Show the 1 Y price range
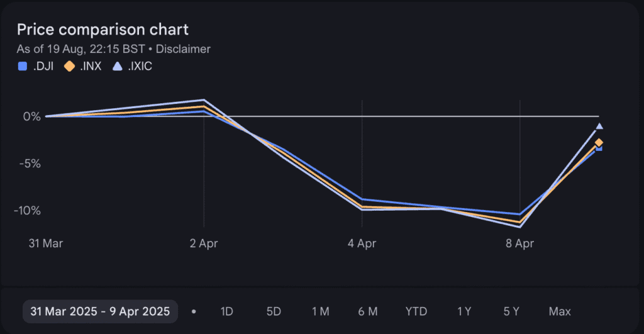Screen dimensions: 644x334 coord(464,311)
